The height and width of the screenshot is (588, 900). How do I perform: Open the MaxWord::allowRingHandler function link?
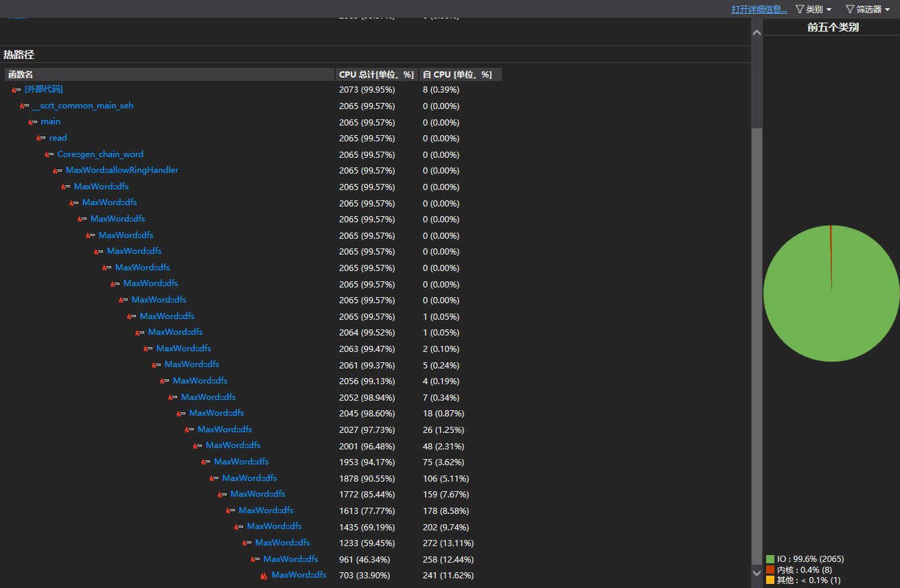(122, 170)
